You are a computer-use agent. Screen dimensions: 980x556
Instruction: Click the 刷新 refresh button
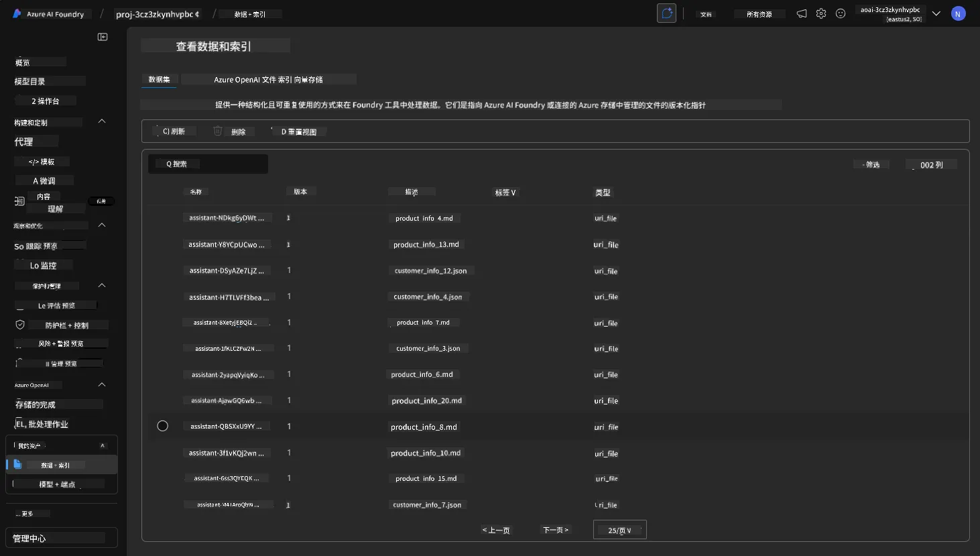coord(174,131)
